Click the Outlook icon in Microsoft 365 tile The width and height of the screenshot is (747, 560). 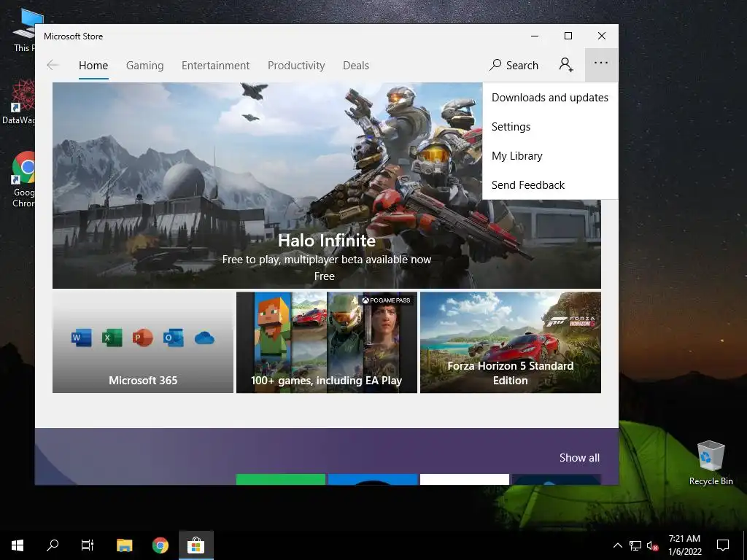click(173, 338)
